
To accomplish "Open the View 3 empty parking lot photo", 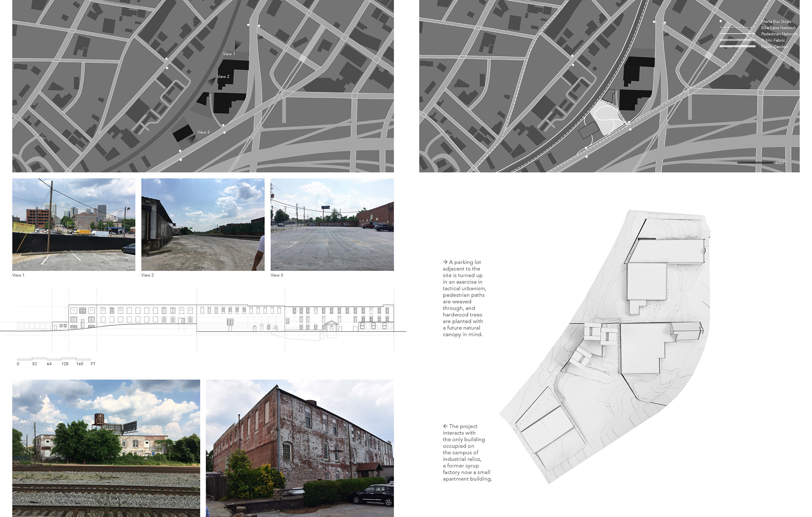I will (332, 224).
